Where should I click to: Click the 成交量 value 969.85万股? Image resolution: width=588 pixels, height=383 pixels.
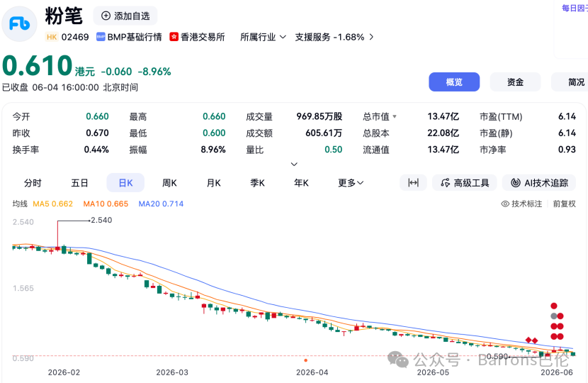319,116
